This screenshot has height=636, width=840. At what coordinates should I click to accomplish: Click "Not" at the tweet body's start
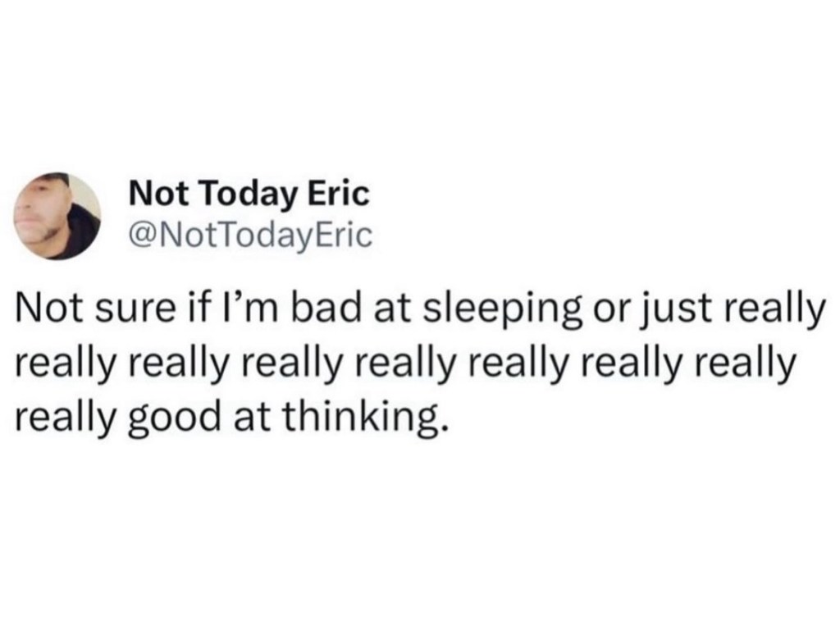pos(48,312)
